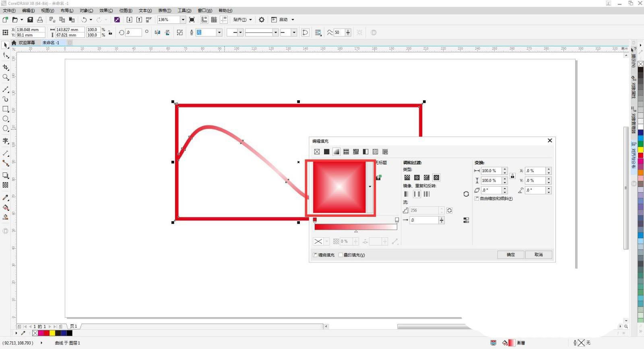Click the yellow swatch in bottom document palette
Image resolution: width=644 pixels, height=349 pixels.
click(x=52, y=333)
